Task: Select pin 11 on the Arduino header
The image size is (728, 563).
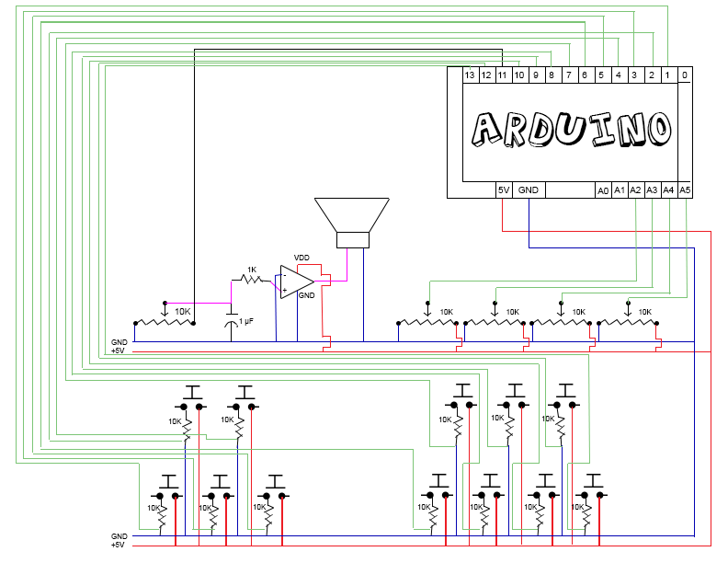Action: pos(503,75)
